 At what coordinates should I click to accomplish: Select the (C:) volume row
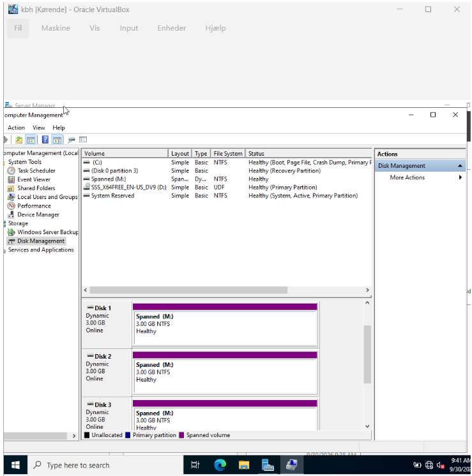tap(227, 163)
